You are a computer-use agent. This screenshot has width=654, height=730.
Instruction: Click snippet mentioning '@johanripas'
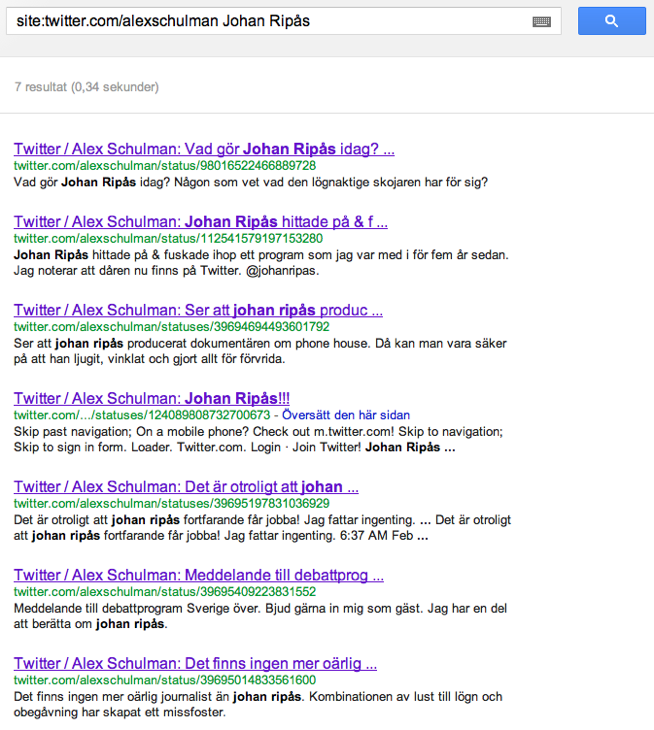(261, 263)
